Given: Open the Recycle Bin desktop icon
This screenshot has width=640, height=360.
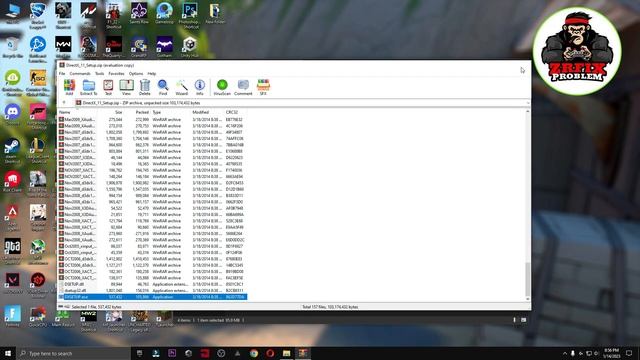Looking at the screenshot, I should pyautogui.click(x=13, y=47).
